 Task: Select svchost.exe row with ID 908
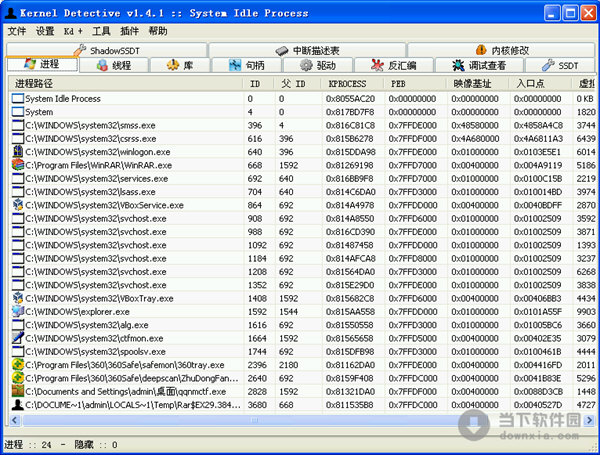[x=302, y=218]
